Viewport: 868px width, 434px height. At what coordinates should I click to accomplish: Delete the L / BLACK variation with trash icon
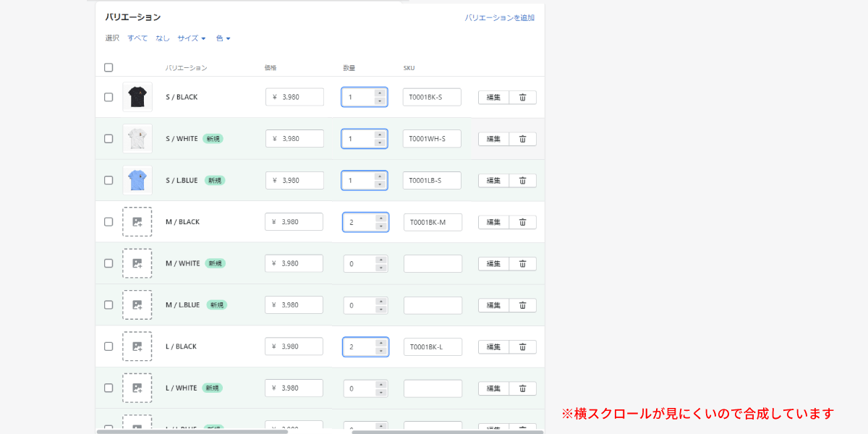(522, 346)
